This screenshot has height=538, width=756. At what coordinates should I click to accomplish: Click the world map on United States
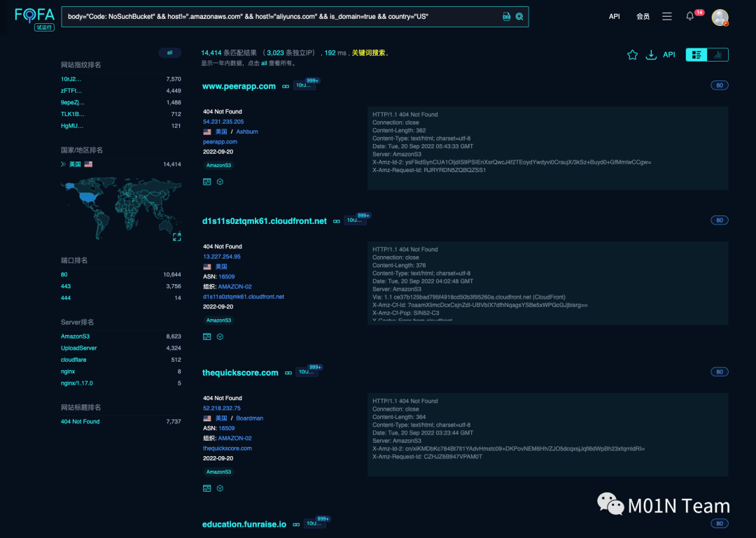(89, 196)
